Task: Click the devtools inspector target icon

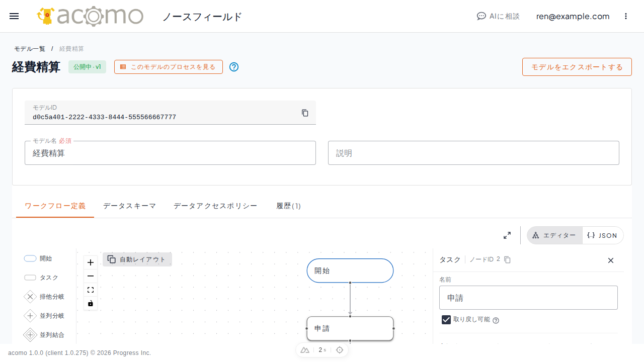Action: [340, 350]
